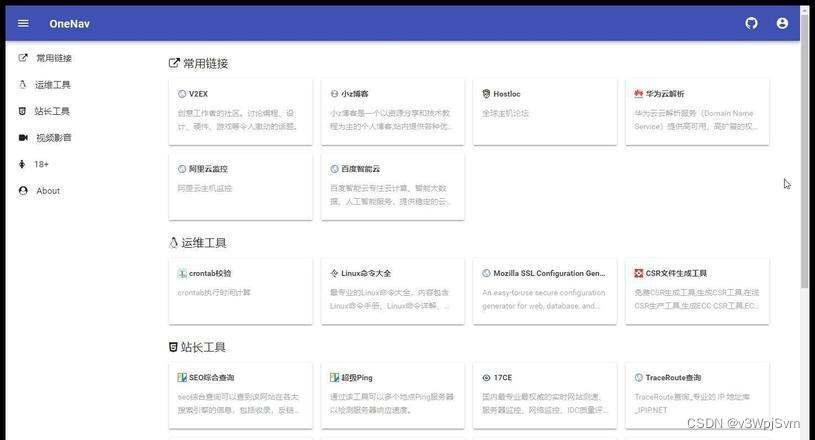
Task: Open the CSR文件生成工具 card title
Action: tap(676, 273)
